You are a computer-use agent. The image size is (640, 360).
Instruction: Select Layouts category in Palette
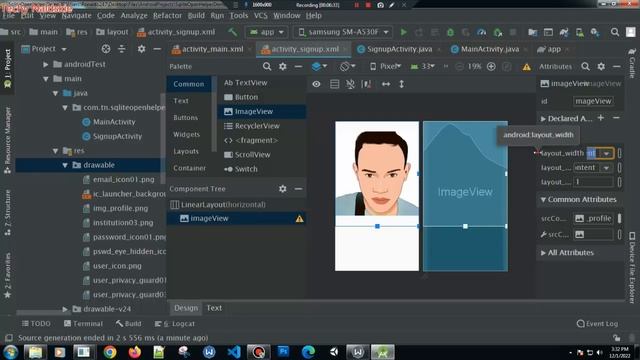click(x=186, y=151)
